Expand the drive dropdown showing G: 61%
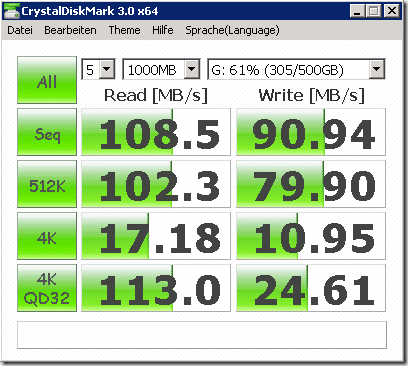 [x=376, y=69]
